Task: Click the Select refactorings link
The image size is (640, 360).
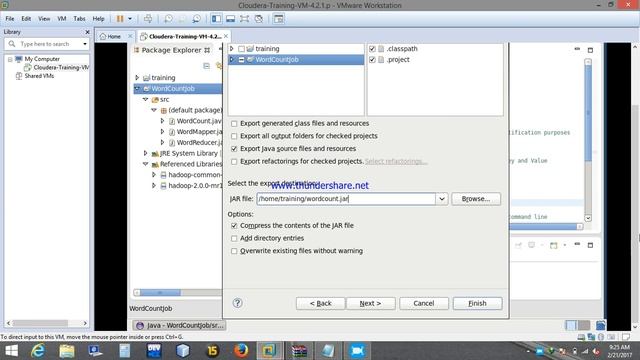Action: click(x=396, y=162)
